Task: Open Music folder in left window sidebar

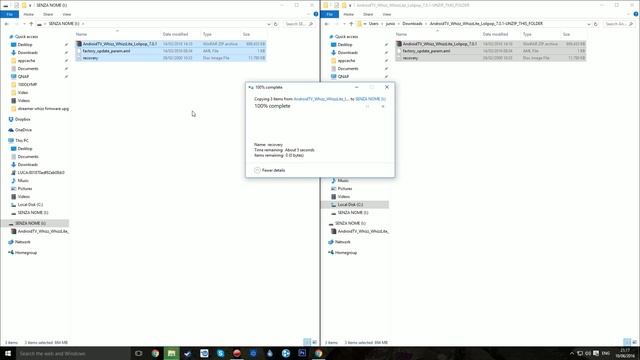Action: (x=23, y=180)
